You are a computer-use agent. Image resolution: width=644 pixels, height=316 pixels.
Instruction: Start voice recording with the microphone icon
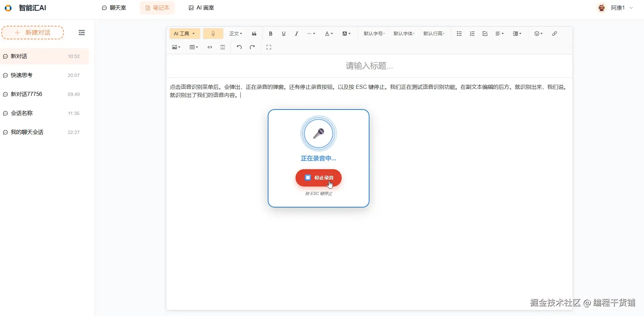[213, 34]
